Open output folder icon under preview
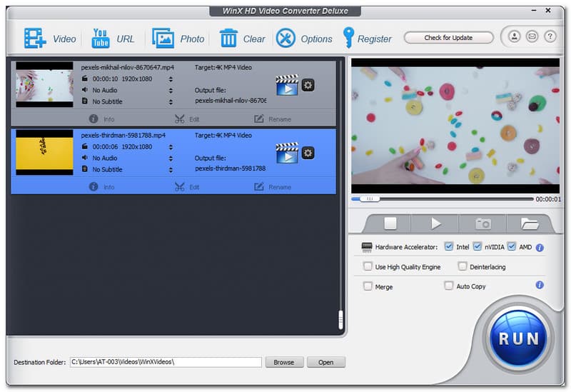The image size is (571, 392). tap(529, 223)
